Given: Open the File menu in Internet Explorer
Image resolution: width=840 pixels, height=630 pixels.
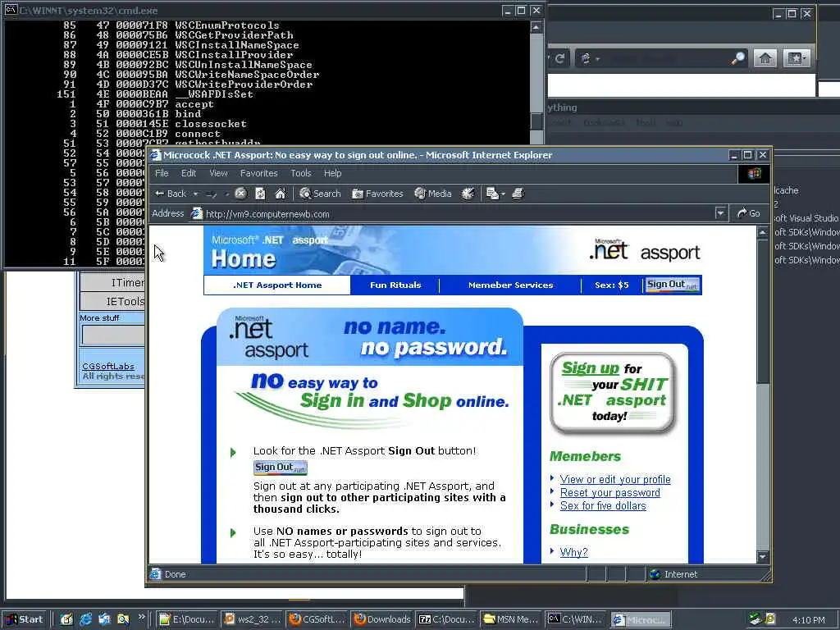Looking at the screenshot, I should point(162,173).
